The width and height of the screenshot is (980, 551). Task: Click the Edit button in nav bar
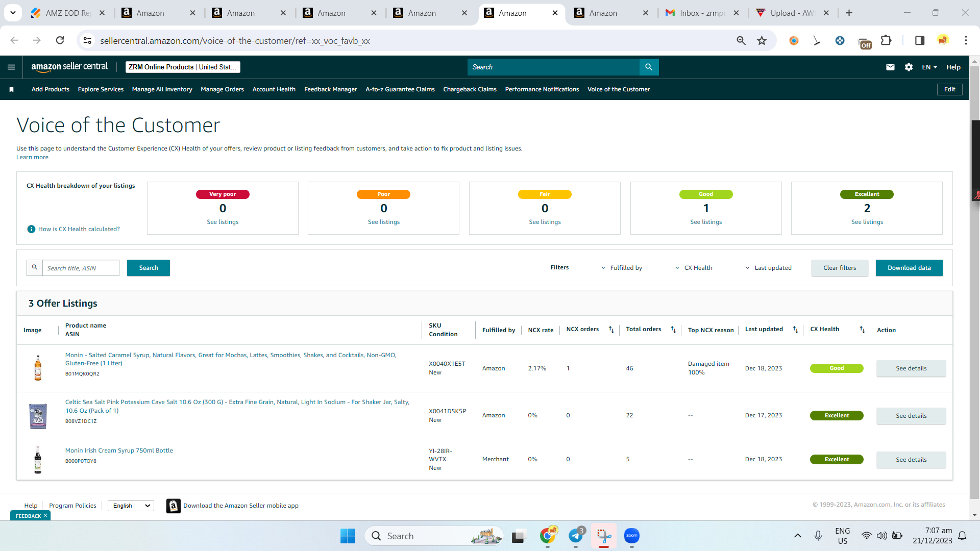pos(949,89)
